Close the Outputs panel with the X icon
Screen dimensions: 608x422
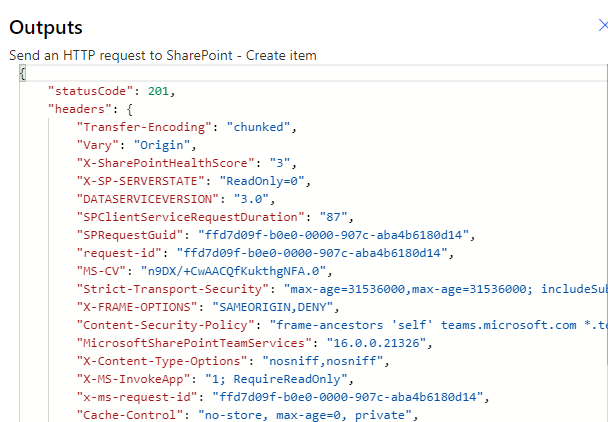pos(602,26)
